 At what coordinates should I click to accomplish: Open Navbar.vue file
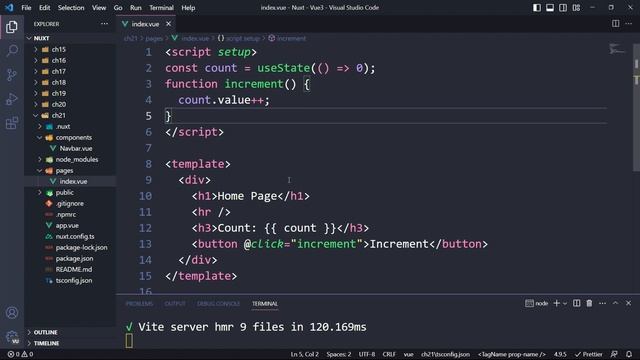click(70, 148)
